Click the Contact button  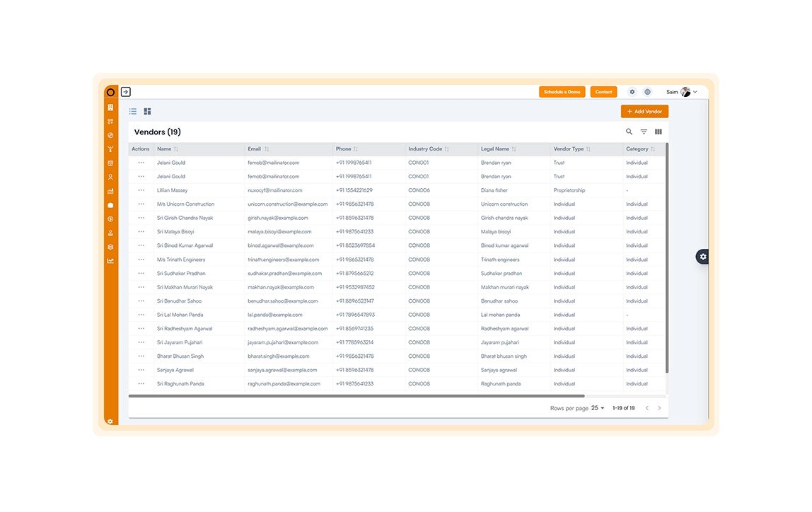pos(603,92)
